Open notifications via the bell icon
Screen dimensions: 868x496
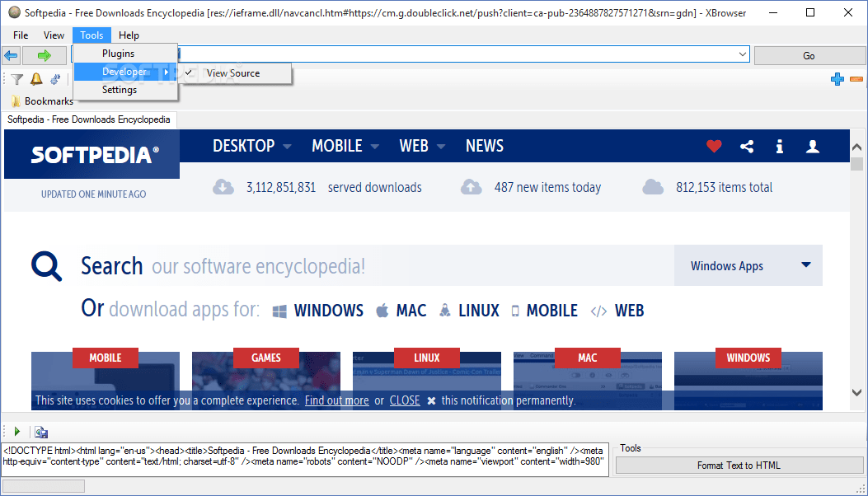[36, 78]
